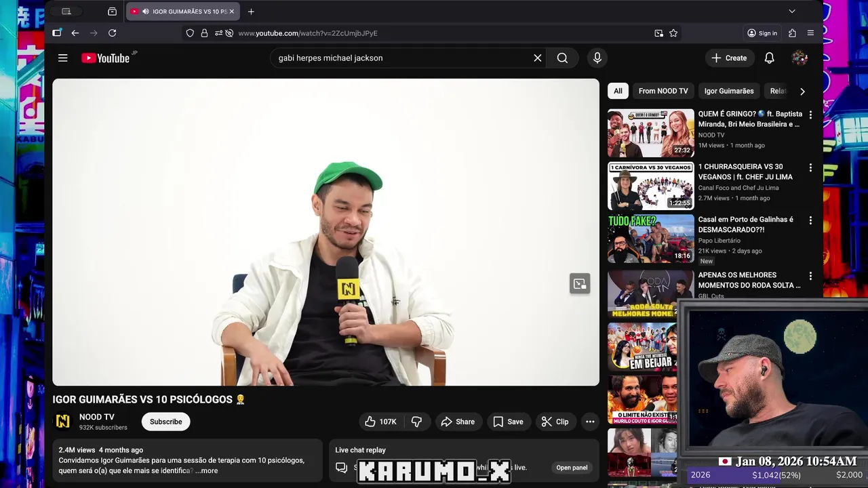868x488 pixels.
Task: Go to the YouTube home logo
Action: [x=106, y=58]
